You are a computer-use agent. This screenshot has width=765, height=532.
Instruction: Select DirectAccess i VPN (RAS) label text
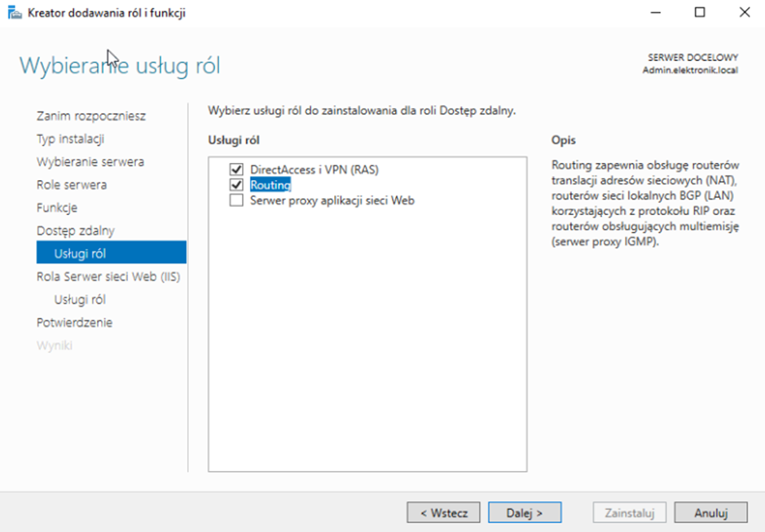(x=314, y=169)
